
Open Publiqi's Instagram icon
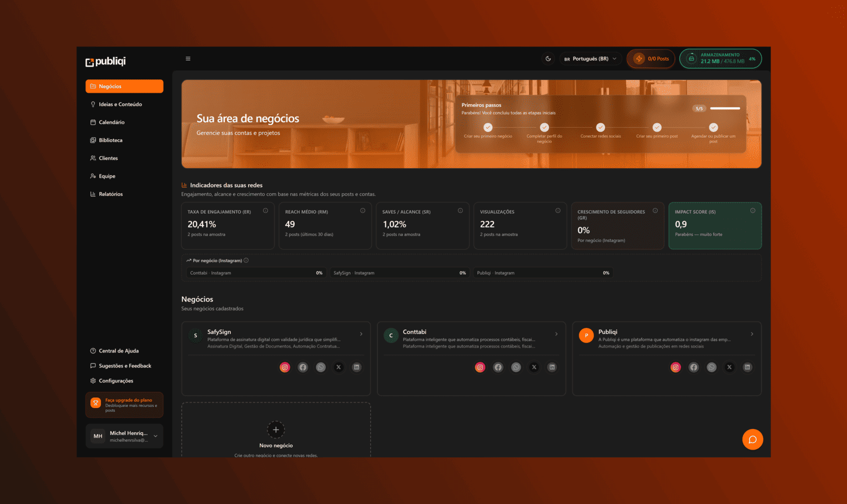(675, 367)
